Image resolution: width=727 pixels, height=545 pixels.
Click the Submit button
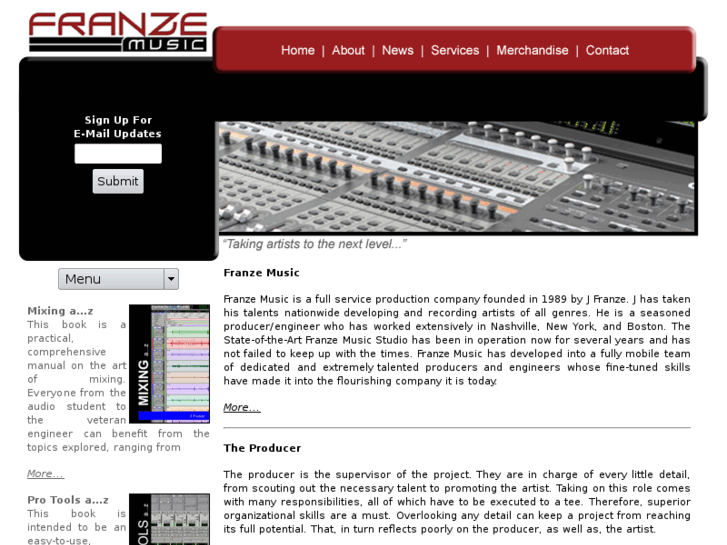[118, 181]
